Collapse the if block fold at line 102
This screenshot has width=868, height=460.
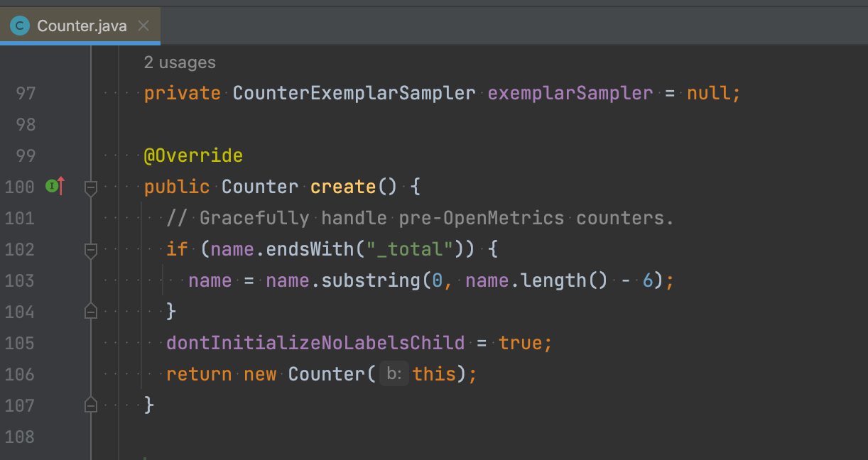[90, 250]
